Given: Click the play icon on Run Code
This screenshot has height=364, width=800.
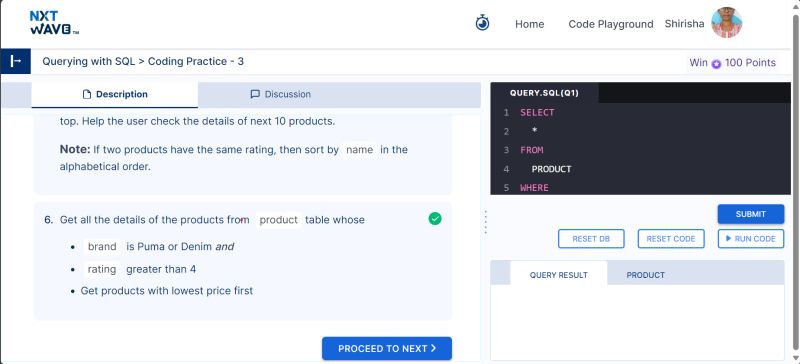Looking at the screenshot, I should [x=729, y=238].
